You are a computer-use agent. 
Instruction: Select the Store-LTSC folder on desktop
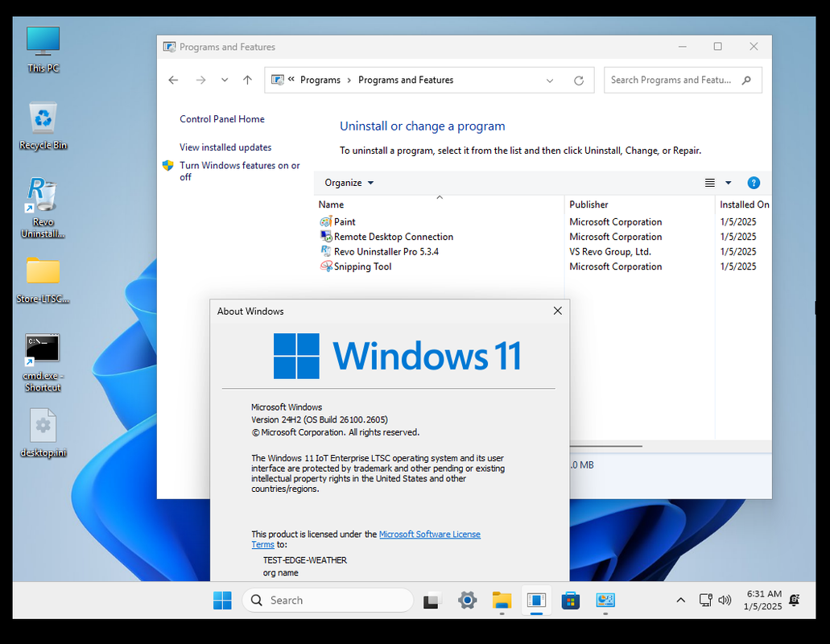click(x=43, y=280)
